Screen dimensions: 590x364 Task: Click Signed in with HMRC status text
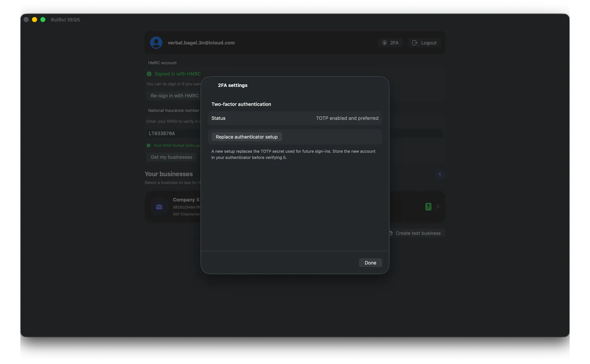point(178,74)
